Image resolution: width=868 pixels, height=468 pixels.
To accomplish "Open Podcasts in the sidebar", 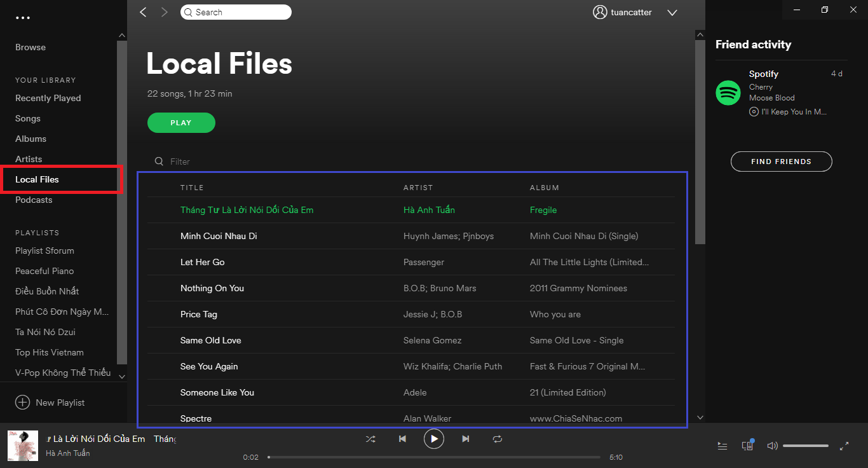I will coord(34,200).
